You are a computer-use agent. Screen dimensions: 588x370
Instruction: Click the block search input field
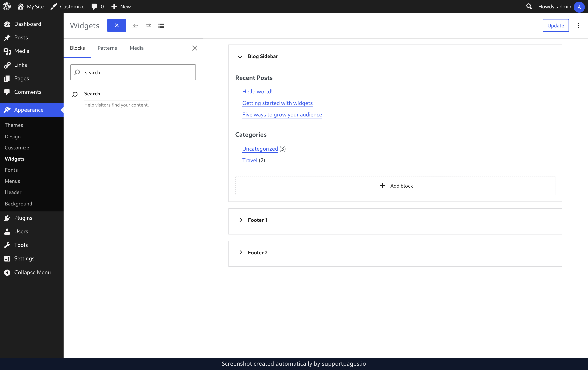click(x=133, y=73)
